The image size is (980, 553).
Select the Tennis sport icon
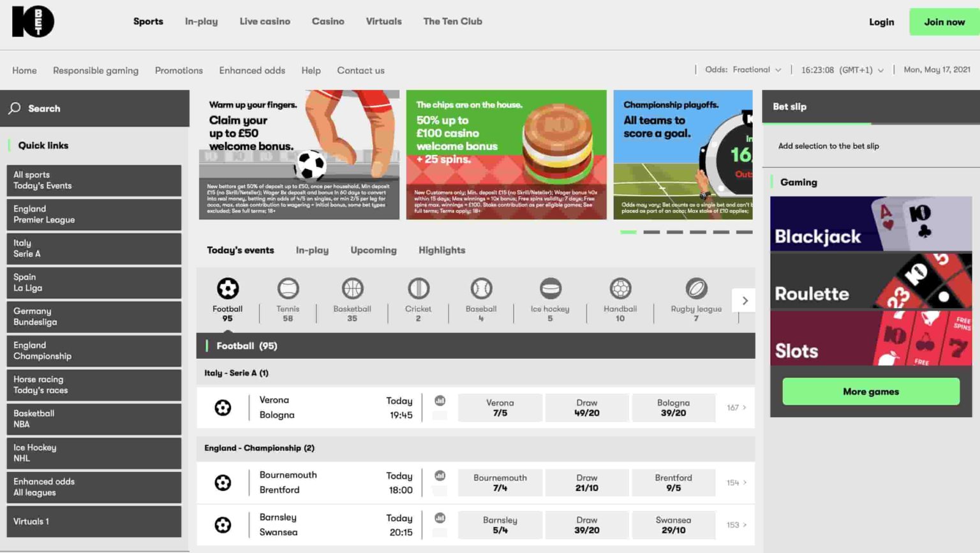pyautogui.click(x=288, y=288)
